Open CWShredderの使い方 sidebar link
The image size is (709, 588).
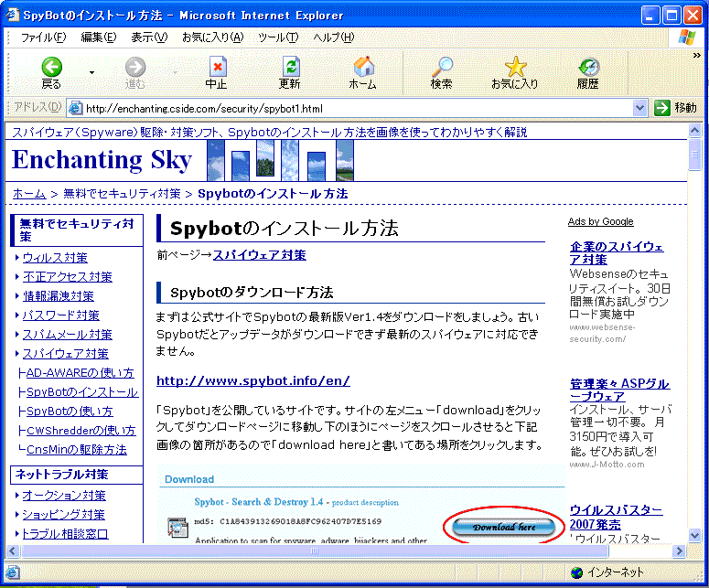81,431
